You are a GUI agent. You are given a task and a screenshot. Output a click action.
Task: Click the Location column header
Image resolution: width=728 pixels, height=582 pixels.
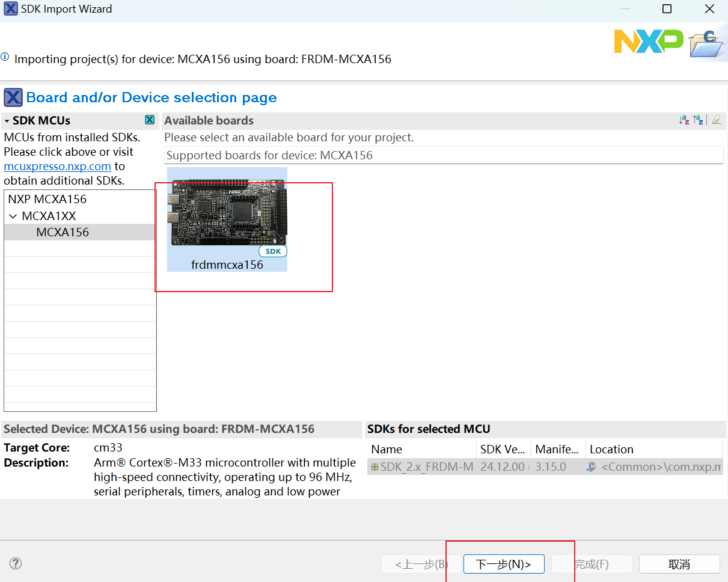coord(654,449)
